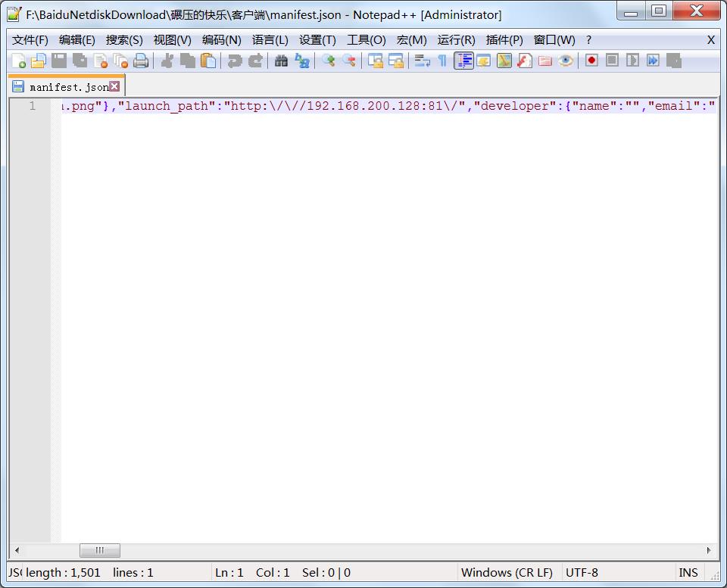Click the Save All toolbar icon
The width and height of the screenshot is (727, 588).
point(80,61)
